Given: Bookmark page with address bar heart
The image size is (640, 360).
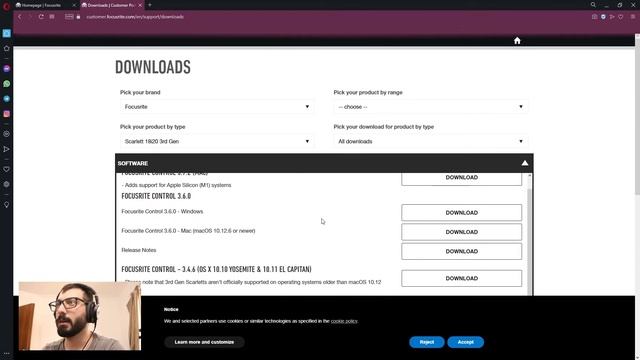Looking at the screenshot, I should [621, 17].
